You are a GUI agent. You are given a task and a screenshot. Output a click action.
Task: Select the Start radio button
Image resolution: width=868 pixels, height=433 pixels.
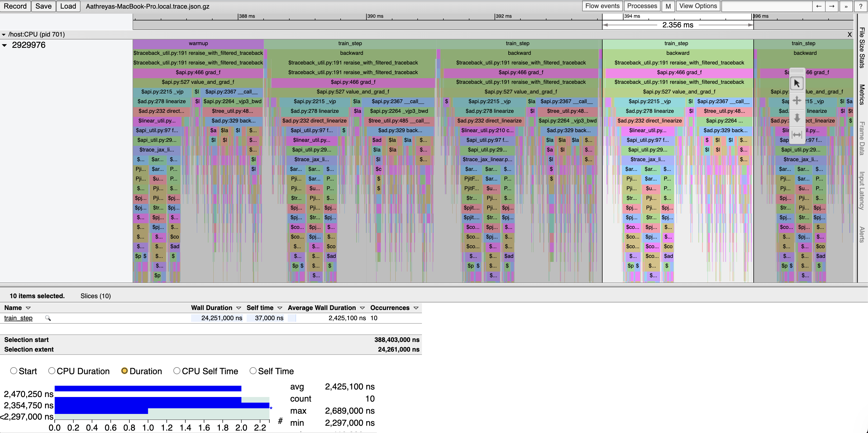pyautogui.click(x=13, y=371)
